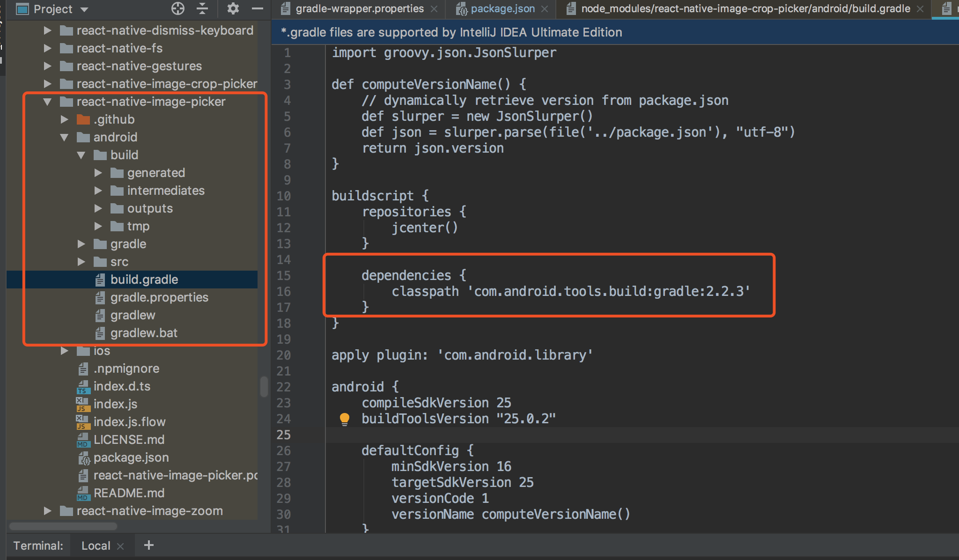Viewport: 959px width, 560px height.
Task: Switch to package.json editor tab
Action: click(x=502, y=9)
